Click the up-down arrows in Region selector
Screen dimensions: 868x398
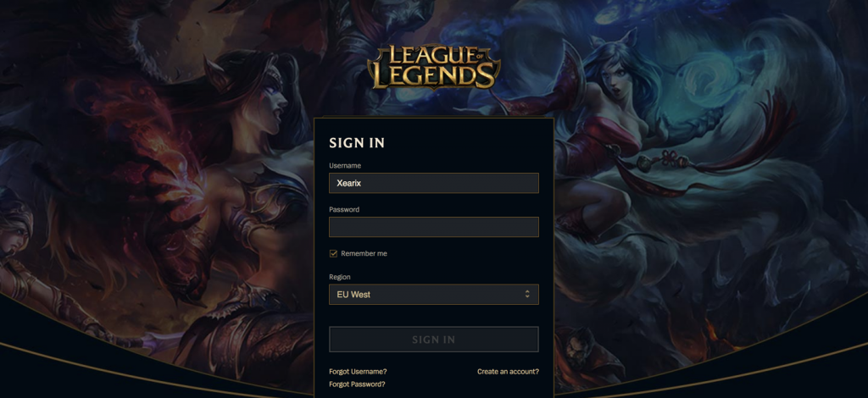527,294
